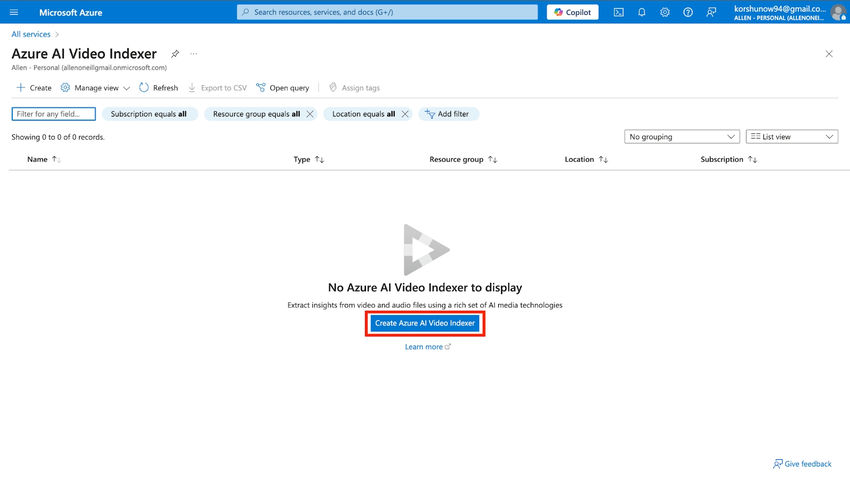Click Assign tags
The width and height of the screenshot is (850, 482).
tap(354, 88)
